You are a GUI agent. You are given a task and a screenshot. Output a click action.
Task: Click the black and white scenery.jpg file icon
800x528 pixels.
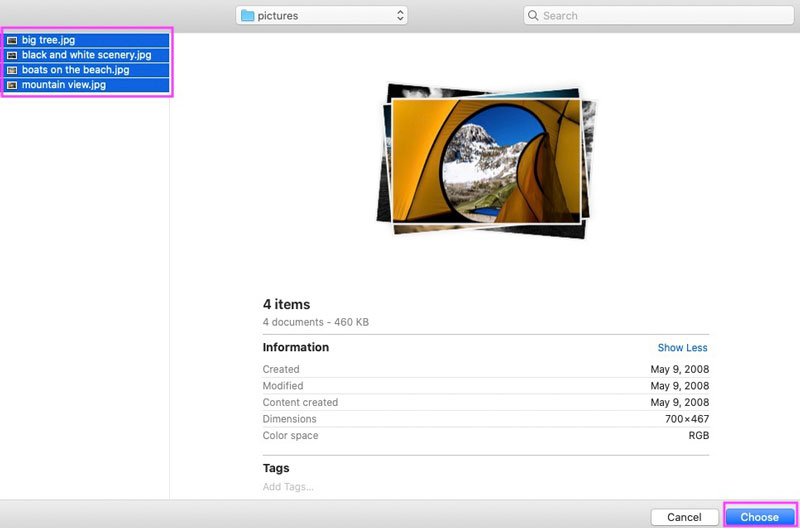pyautogui.click(x=12, y=55)
